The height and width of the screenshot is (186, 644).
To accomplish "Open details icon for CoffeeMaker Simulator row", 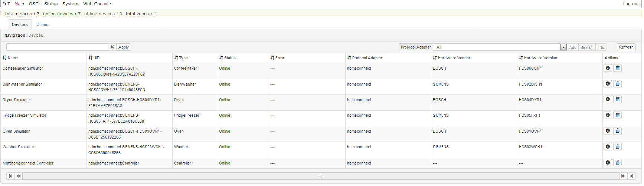I will pos(608,68).
